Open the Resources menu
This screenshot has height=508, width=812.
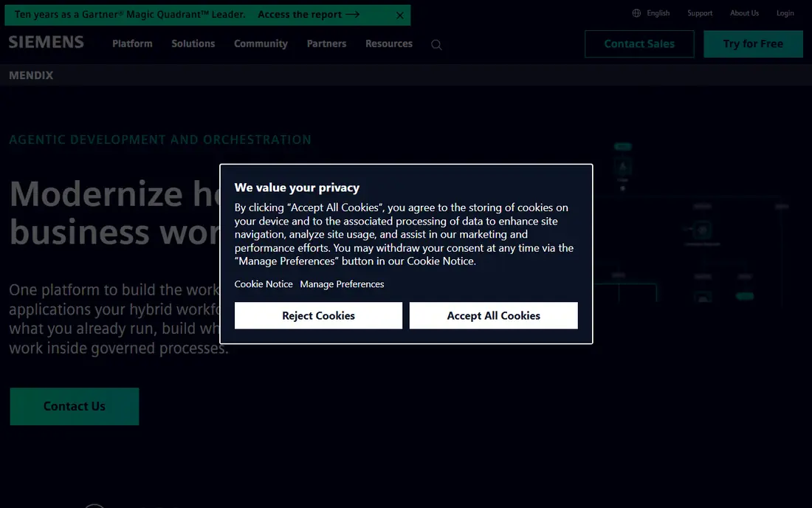389,44
